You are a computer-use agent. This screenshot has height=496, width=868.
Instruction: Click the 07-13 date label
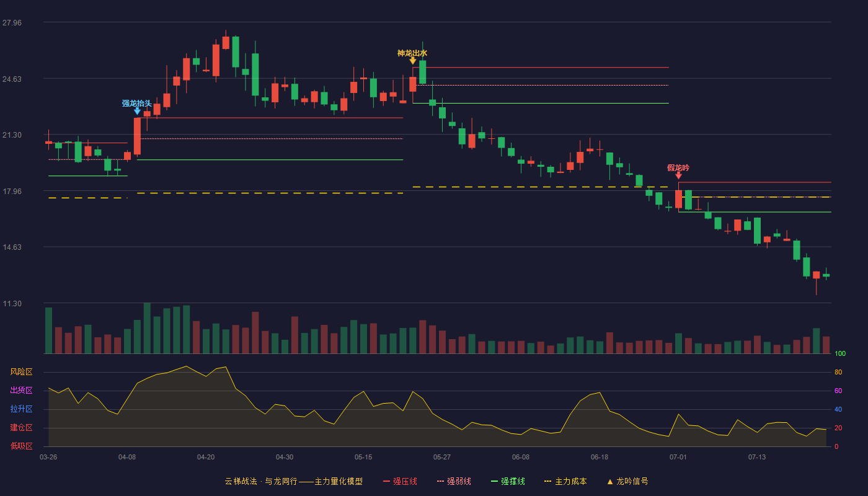click(757, 457)
